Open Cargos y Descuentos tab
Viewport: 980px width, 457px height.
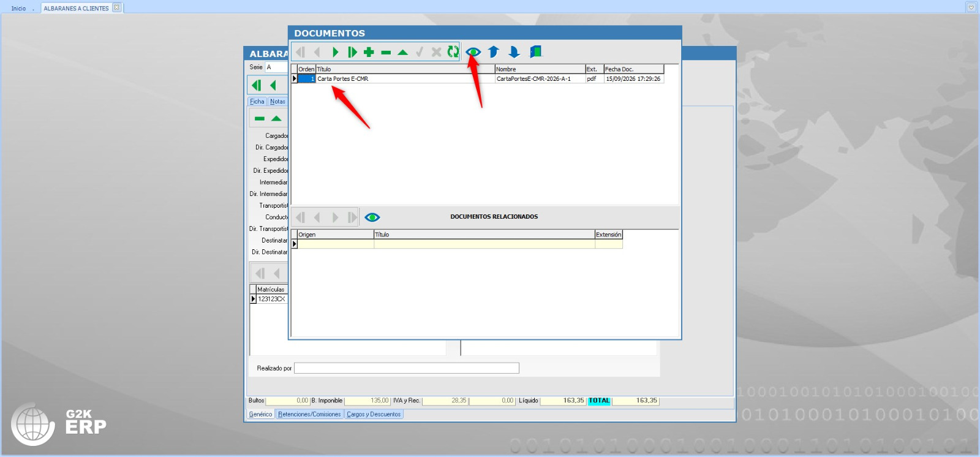pyautogui.click(x=374, y=415)
